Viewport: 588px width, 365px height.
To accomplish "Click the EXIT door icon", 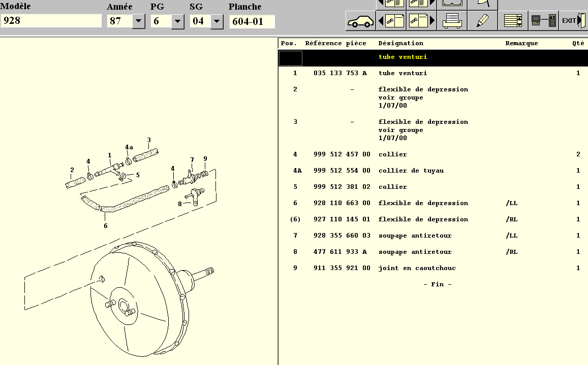I will pos(573,21).
